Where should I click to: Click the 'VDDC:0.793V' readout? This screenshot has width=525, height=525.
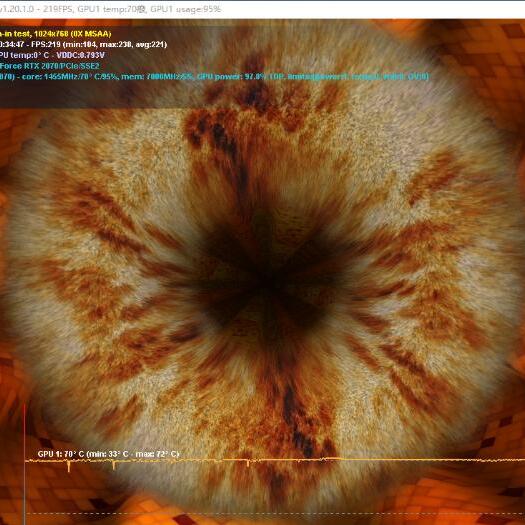(81, 55)
